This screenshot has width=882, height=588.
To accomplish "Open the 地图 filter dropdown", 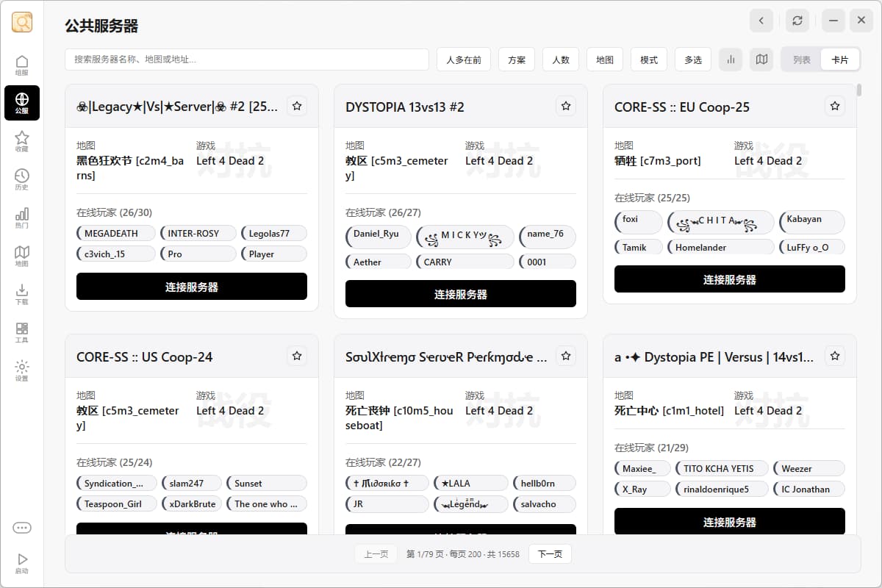I will coord(605,60).
